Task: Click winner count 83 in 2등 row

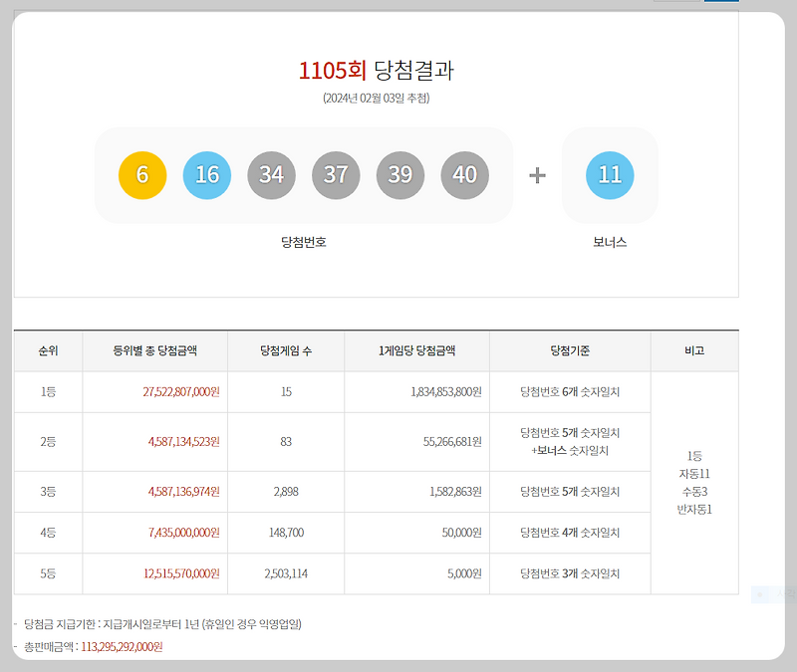Action: tap(286, 442)
